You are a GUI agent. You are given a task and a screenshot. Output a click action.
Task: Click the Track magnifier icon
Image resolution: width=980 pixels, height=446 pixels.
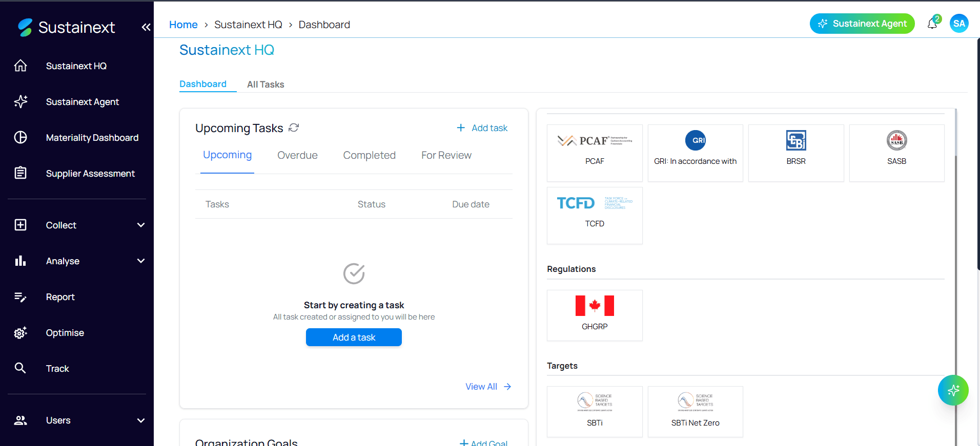(21, 368)
